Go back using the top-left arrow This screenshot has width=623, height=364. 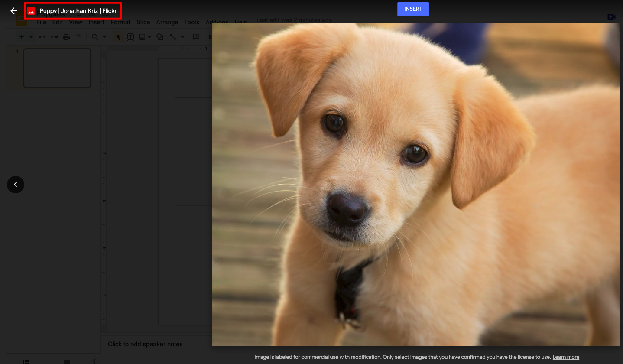pos(14,11)
